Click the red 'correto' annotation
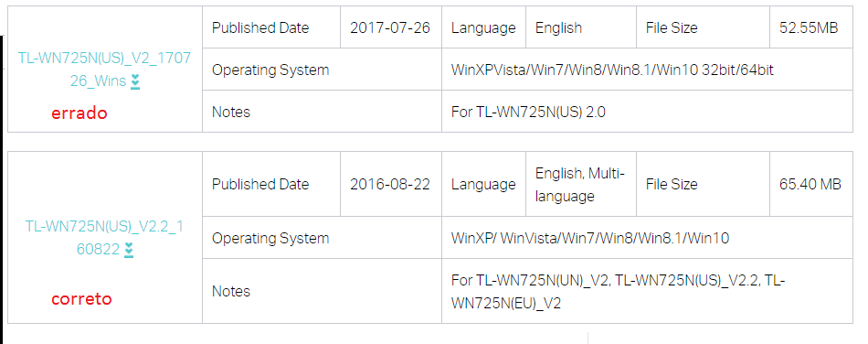Screen dimensions: 868x344 click(x=81, y=298)
